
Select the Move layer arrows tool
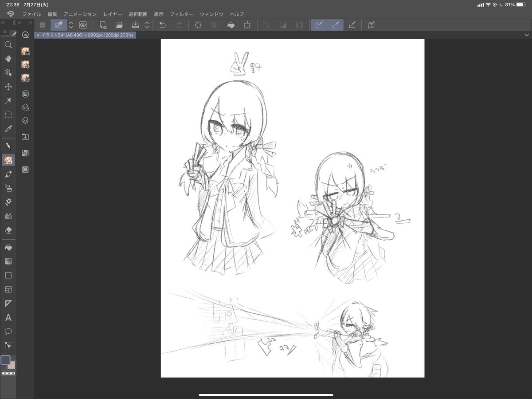point(8,87)
